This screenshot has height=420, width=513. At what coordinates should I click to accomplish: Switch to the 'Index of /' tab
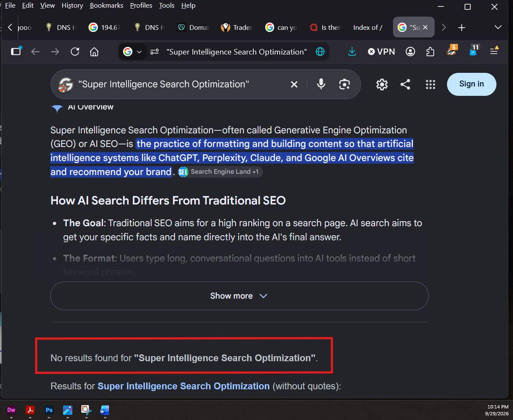point(369,27)
